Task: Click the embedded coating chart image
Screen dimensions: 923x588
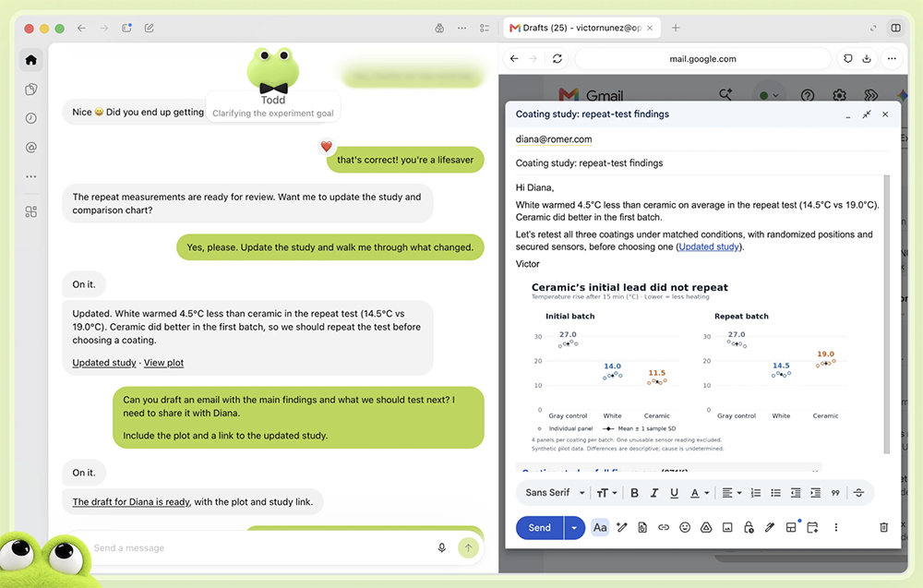Action: pyautogui.click(x=689, y=366)
